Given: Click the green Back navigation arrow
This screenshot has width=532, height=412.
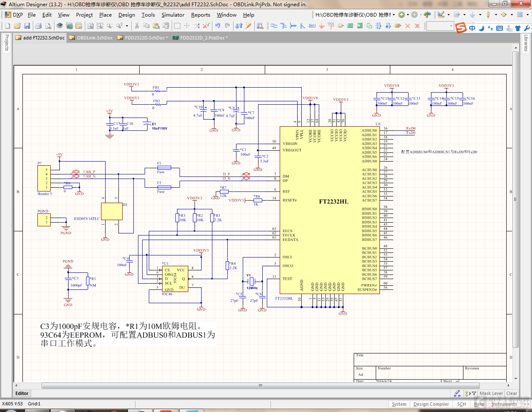Looking at the screenshot, I should tap(401, 15).
